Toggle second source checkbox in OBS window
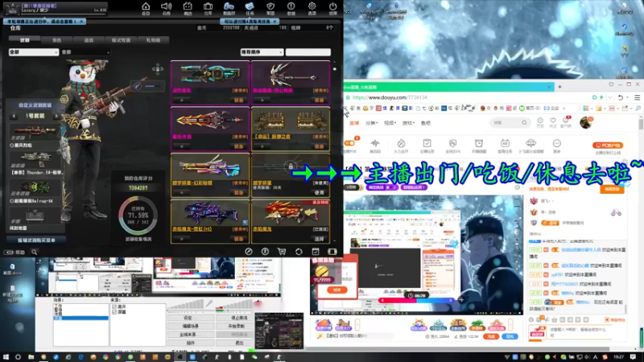Screen dimensions: 644x362 pyautogui.click(x=114, y=312)
